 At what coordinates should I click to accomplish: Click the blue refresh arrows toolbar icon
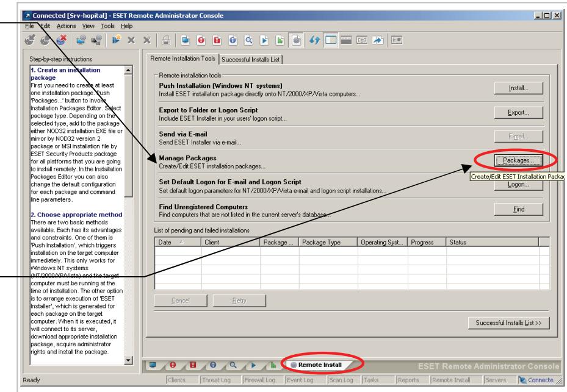click(314, 40)
